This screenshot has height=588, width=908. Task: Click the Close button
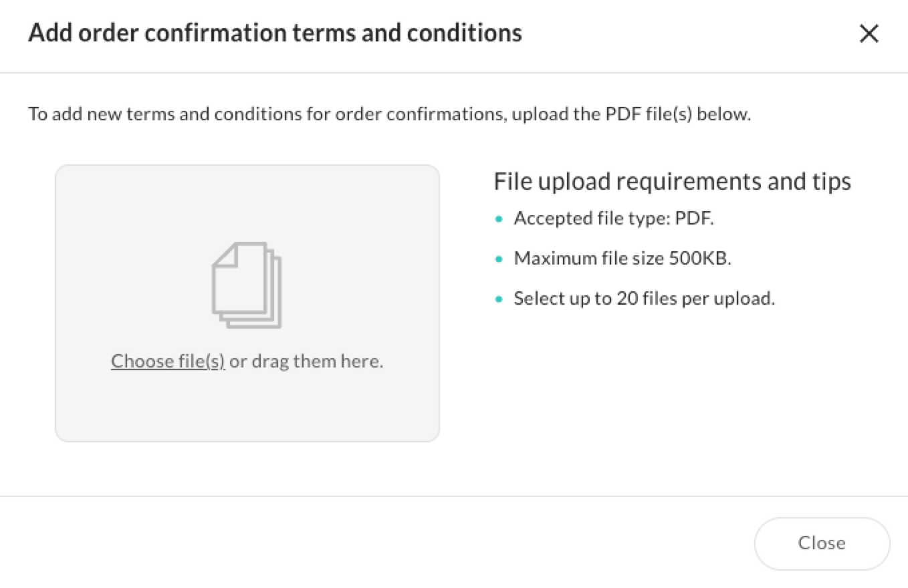point(822,543)
